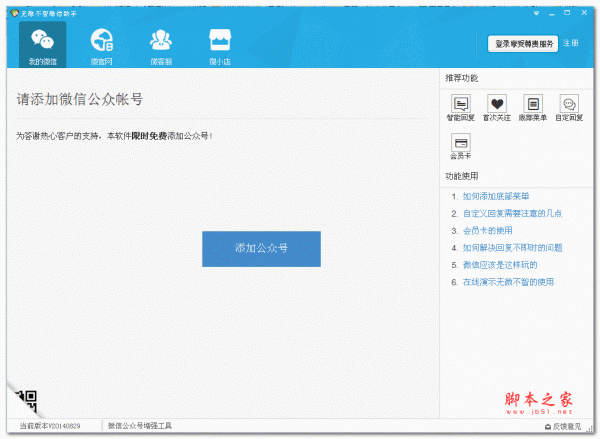Click the 功能使用 section header

tap(461, 176)
